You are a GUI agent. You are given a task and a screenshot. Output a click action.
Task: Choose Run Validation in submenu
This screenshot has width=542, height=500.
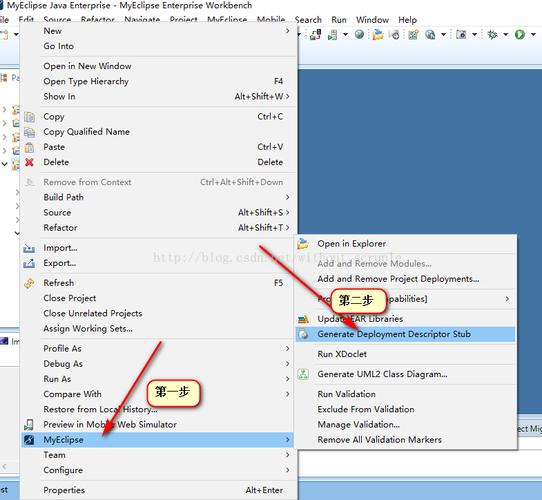[x=346, y=394]
